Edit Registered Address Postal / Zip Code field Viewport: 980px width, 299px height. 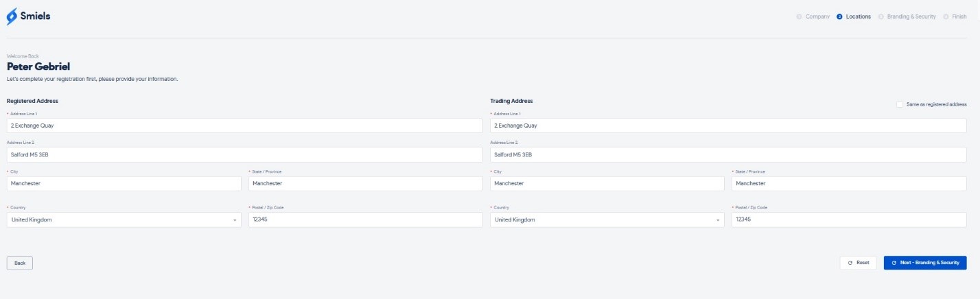pos(366,219)
